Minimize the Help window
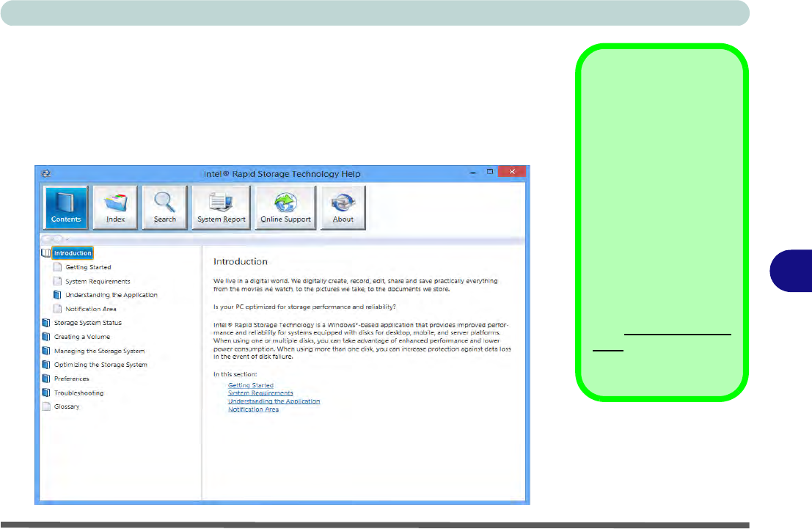 point(473,172)
